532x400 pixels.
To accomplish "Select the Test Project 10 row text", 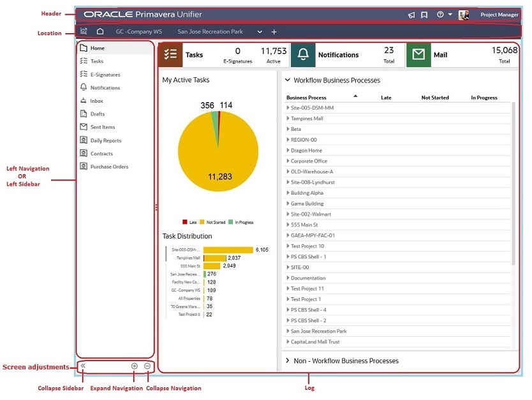I will (x=307, y=246).
